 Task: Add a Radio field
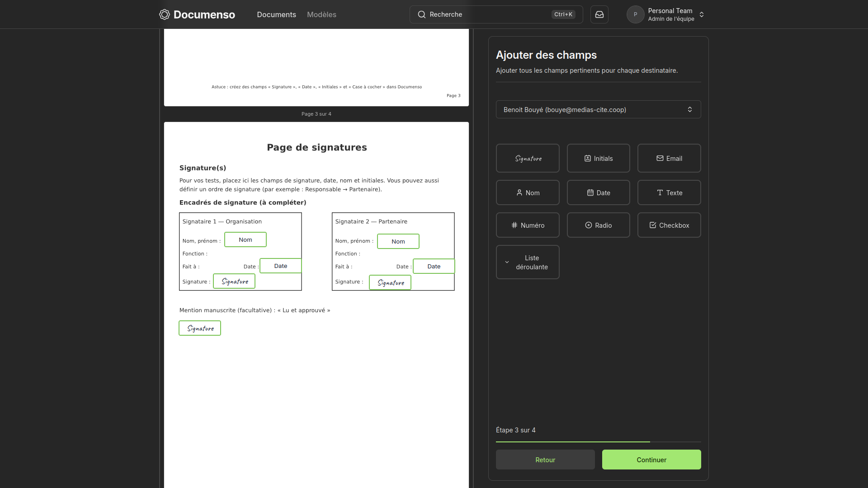click(x=598, y=225)
